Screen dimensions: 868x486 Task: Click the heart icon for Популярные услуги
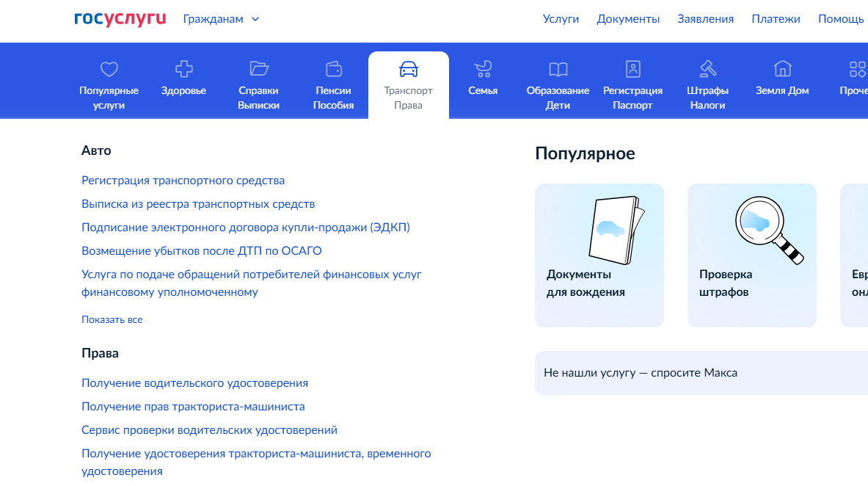point(109,69)
